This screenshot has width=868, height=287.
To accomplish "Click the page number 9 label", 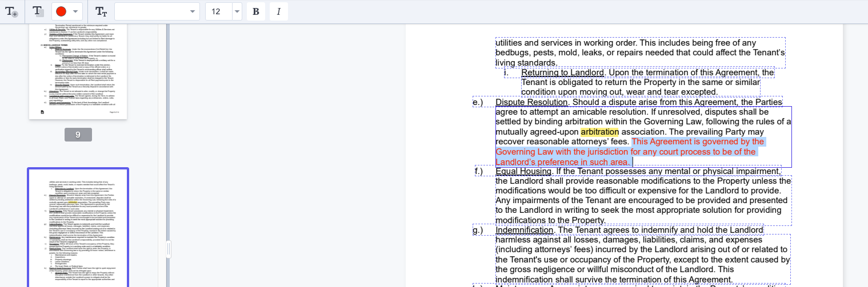I will [78, 135].
